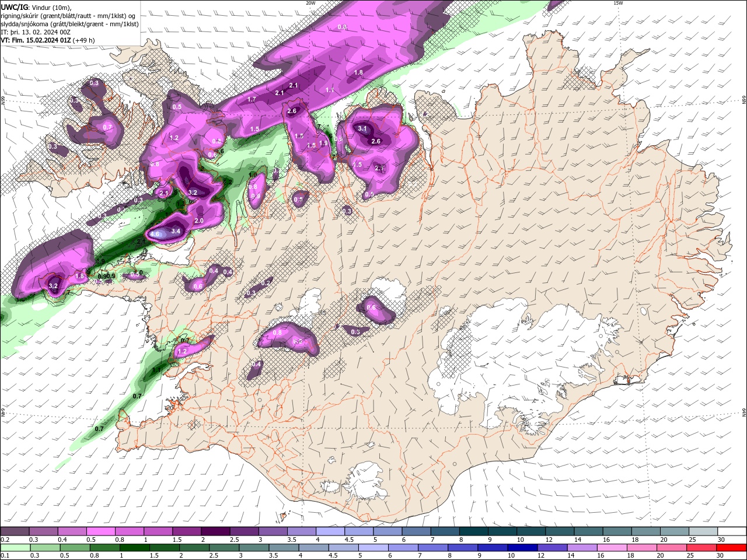Click the white 30 swatch ending the upper colour bar
This screenshot has width=747, height=560.
click(x=732, y=531)
